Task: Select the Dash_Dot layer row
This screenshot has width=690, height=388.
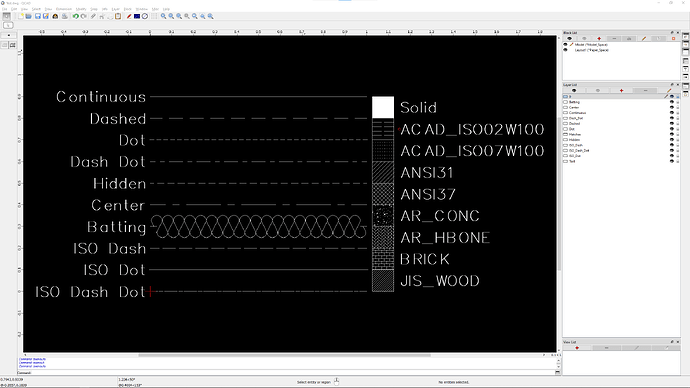Action: 621,118
